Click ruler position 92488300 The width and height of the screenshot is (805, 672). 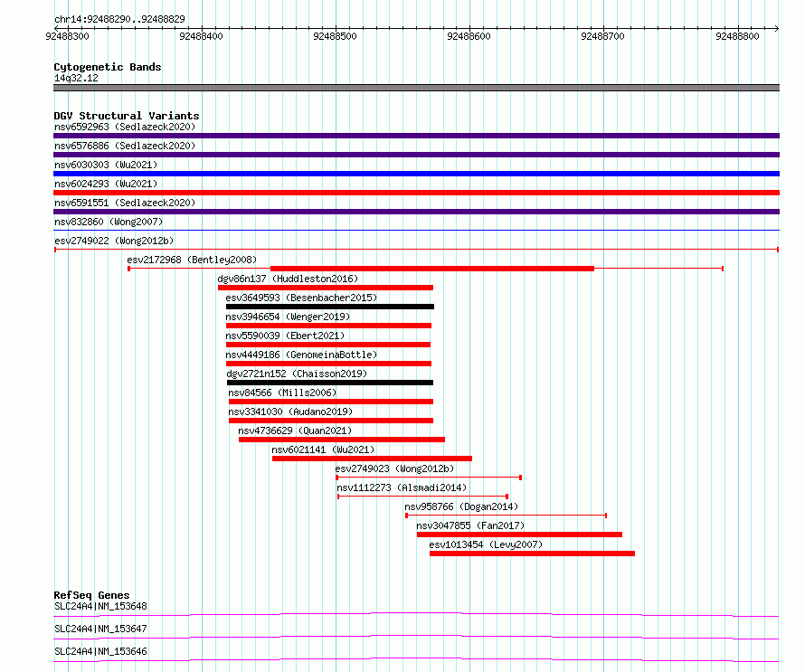(x=67, y=36)
